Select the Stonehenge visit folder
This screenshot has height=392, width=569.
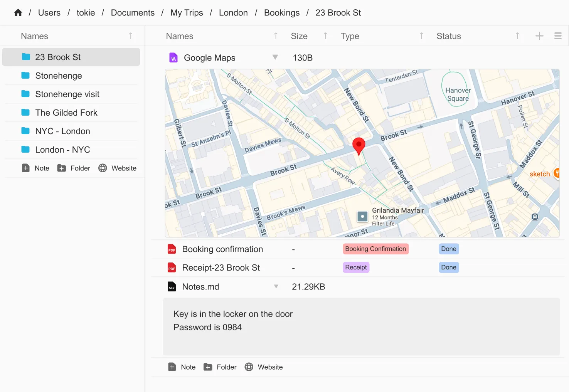tap(67, 94)
